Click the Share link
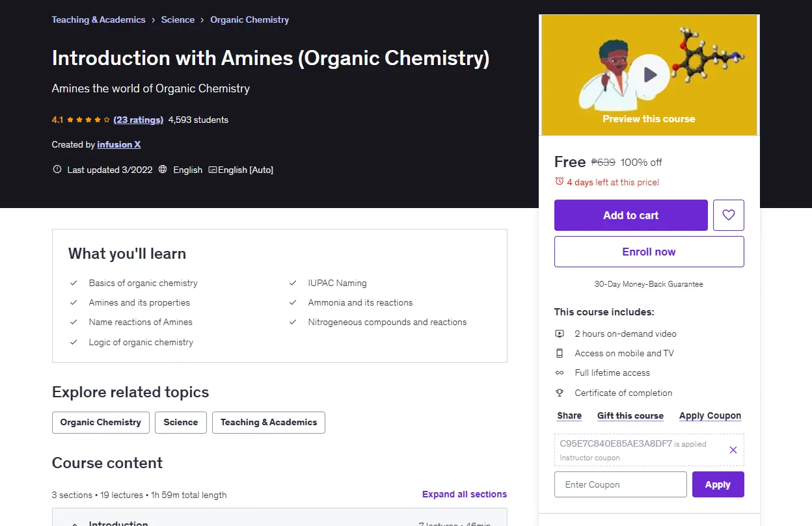 [569, 415]
